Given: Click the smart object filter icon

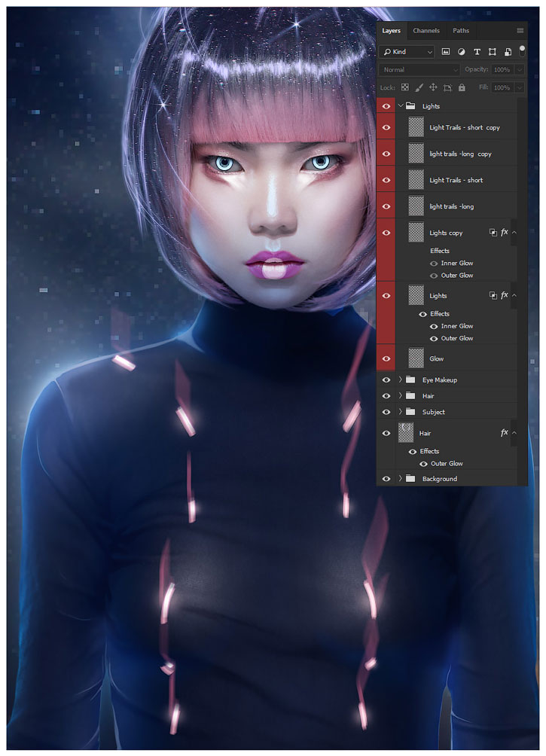Looking at the screenshot, I should 508,52.
